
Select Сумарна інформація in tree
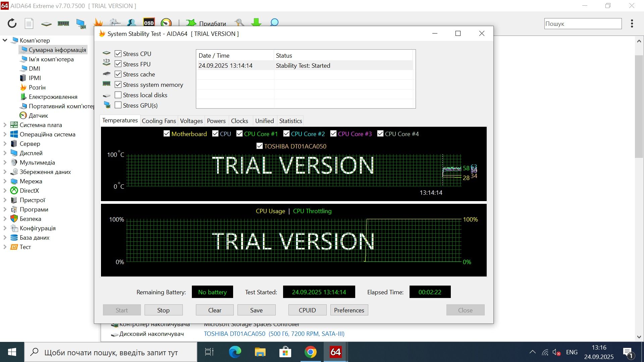54,50
